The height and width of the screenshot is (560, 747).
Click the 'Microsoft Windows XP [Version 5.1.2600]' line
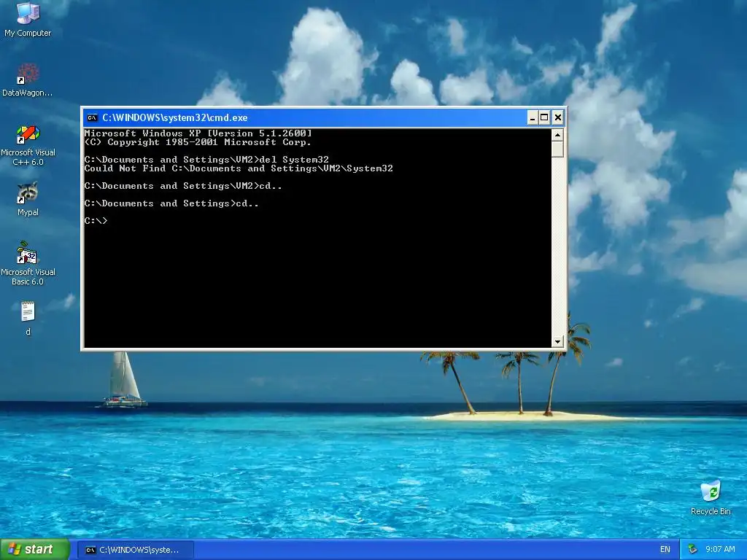198,133
